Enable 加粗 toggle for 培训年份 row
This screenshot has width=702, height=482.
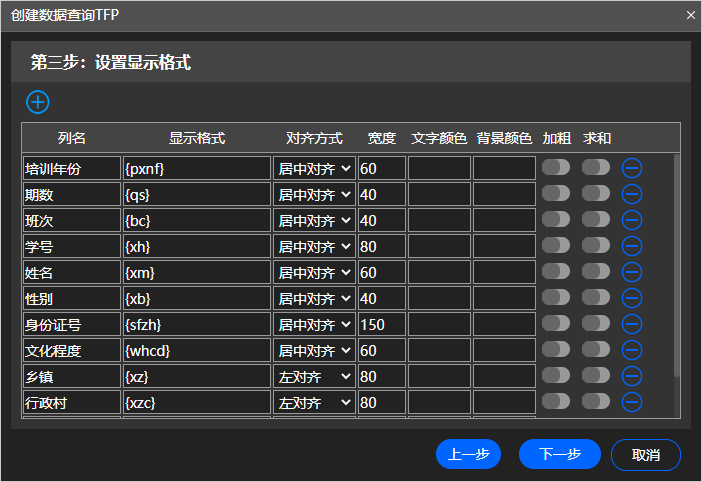pos(556,167)
